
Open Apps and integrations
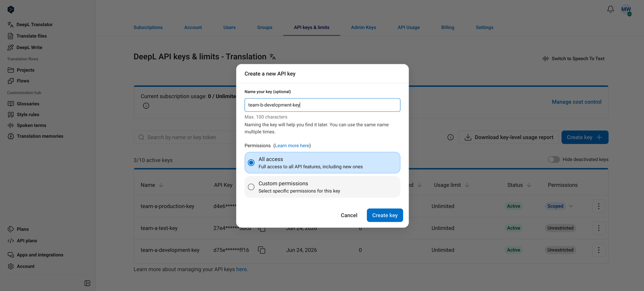click(35, 255)
